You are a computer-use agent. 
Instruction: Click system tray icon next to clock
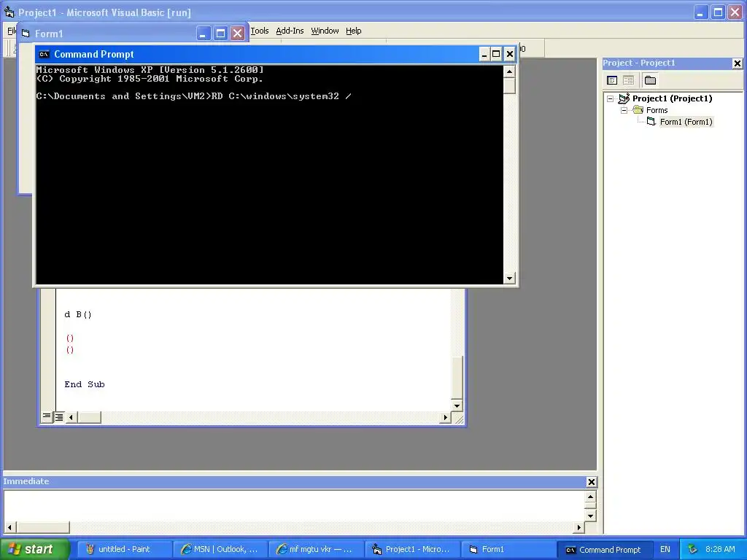(692, 550)
